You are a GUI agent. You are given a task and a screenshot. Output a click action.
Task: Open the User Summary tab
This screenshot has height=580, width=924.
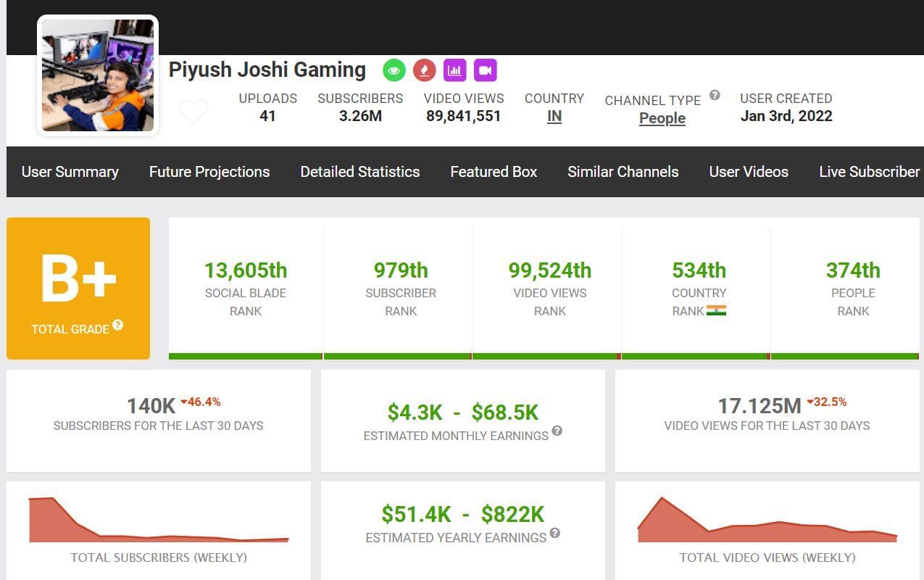(70, 172)
